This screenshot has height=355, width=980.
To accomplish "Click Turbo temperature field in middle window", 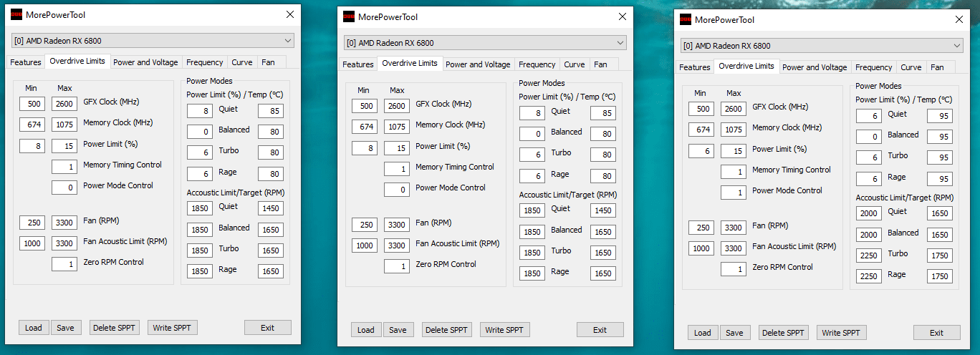I will tap(603, 155).
